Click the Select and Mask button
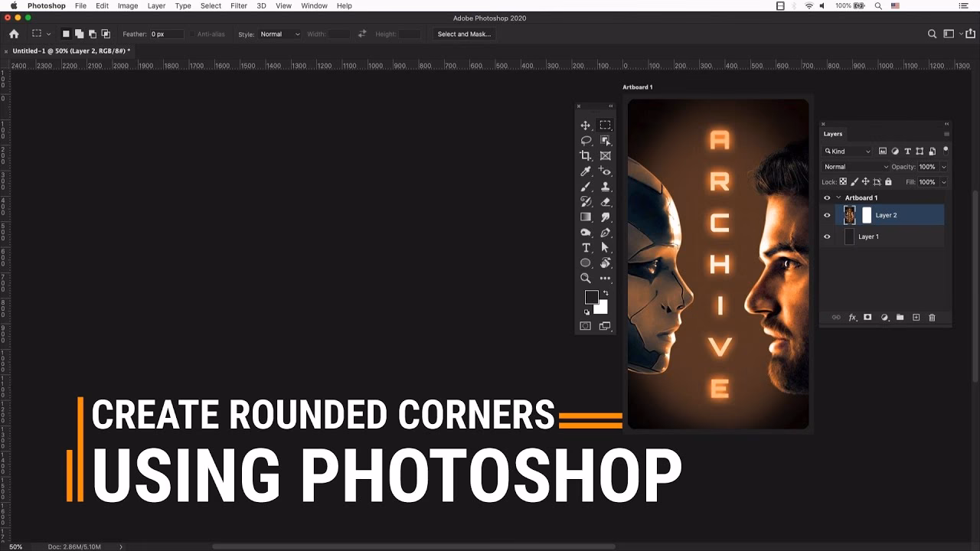This screenshot has height=551, width=980. point(463,34)
